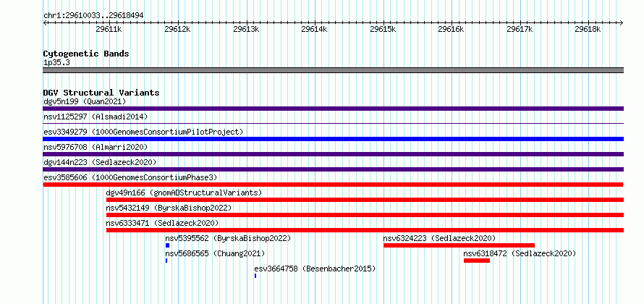Viewport: 644px width, 304px height.
Task: Open the nsv6333471 (Sedlazeck2020) red bar
Action: coord(365,230)
